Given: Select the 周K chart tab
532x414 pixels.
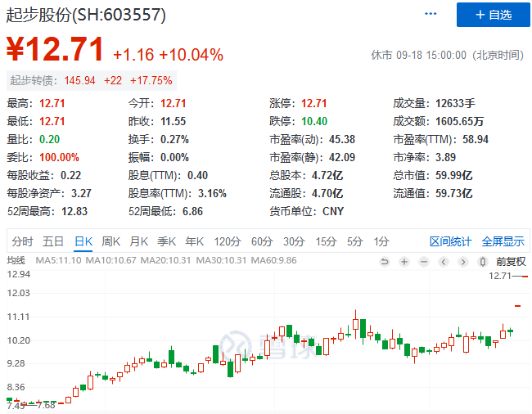Looking at the screenshot, I should [111, 241].
